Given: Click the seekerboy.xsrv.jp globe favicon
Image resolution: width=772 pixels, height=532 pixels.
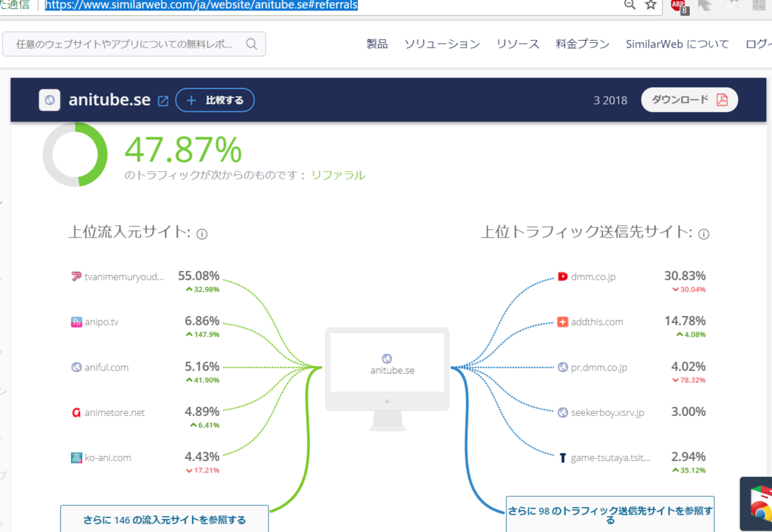Looking at the screenshot, I should (562, 412).
